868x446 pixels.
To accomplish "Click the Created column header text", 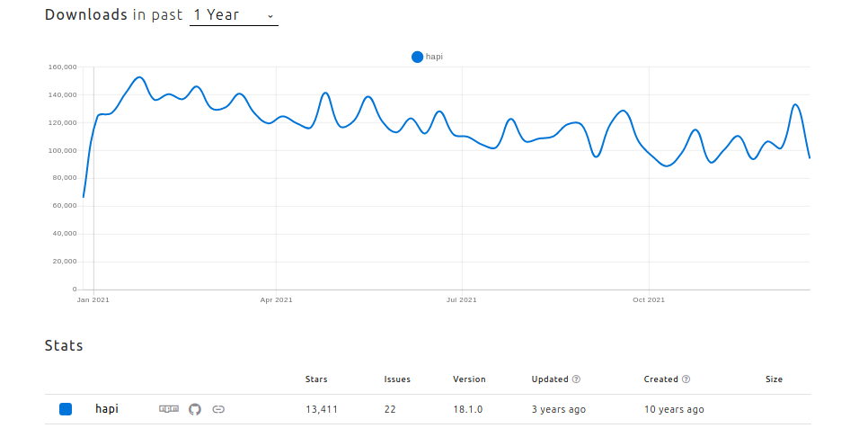I will (x=660, y=379).
